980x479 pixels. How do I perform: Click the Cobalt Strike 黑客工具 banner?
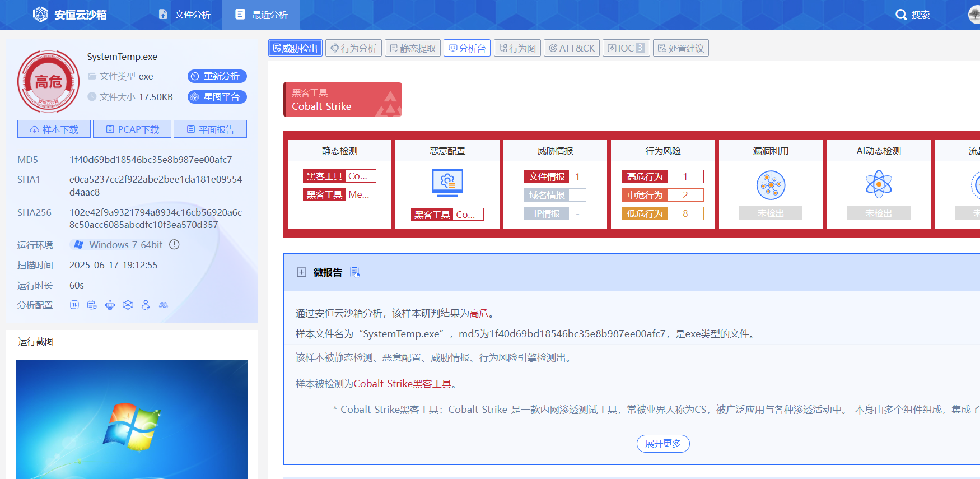point(343,100)
